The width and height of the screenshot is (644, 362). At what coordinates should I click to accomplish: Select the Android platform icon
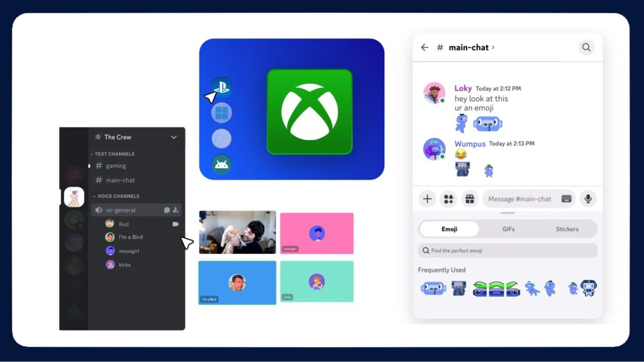point(222,164)
